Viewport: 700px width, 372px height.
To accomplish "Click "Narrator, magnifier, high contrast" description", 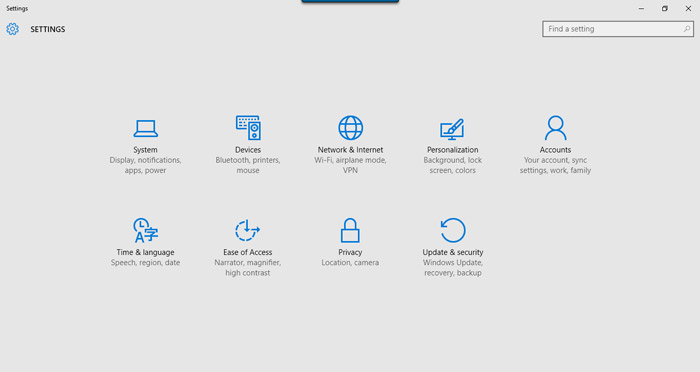I will pyautogui.click(x=248, y=268).
